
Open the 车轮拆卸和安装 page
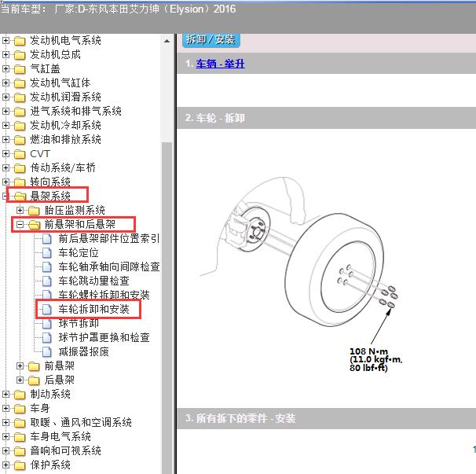coord(93,309)
